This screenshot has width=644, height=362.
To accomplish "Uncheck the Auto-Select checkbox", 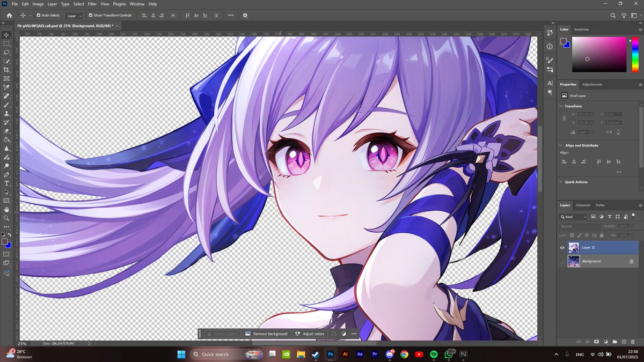I will [x=39, y=16].
